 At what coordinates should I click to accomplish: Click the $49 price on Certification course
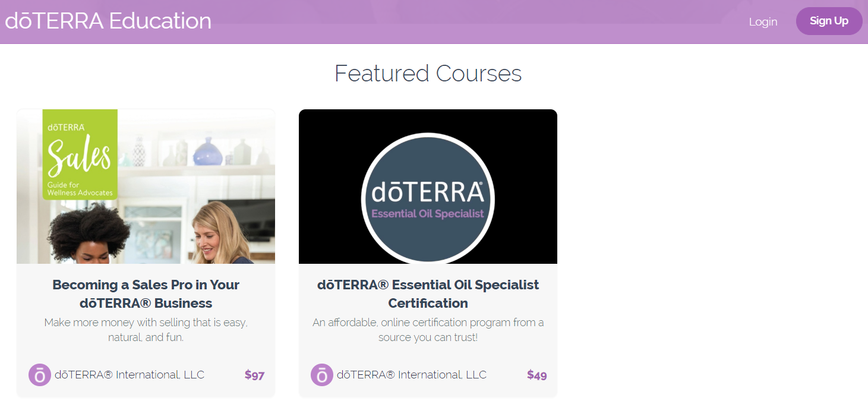(536, 375)
